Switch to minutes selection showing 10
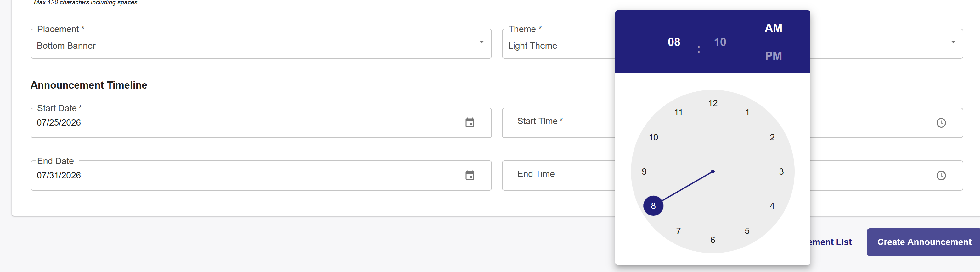 point(720,42)
